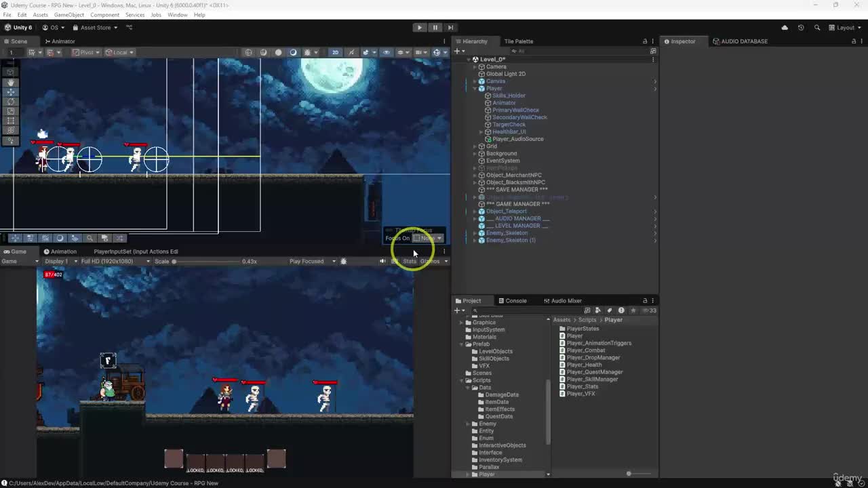The width and height of the screenshot is (868, 488).
Task: Select Object_MerchantNPC in Hierarchy
Action: [x=513, y=176]
